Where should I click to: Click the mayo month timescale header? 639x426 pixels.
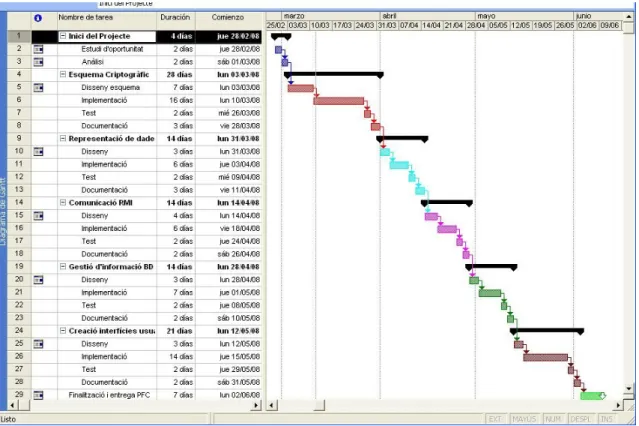pos(525,16)
